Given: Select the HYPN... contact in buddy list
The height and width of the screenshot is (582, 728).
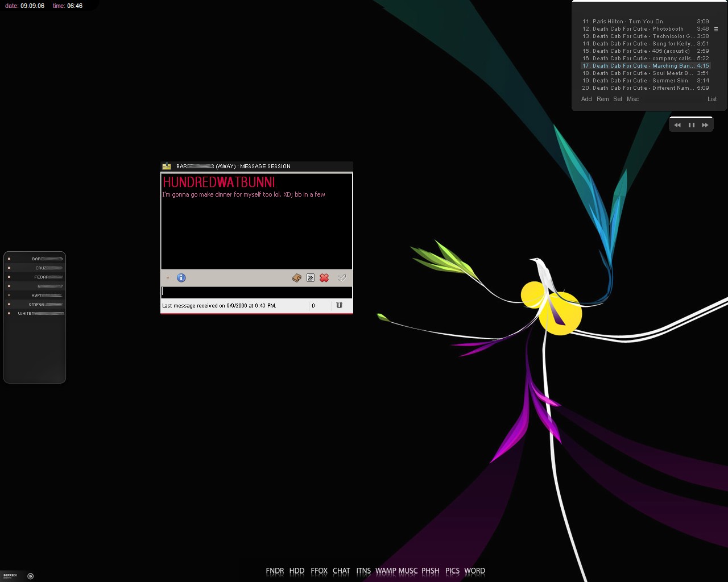Looking at the screenshot, I should 35,295.
